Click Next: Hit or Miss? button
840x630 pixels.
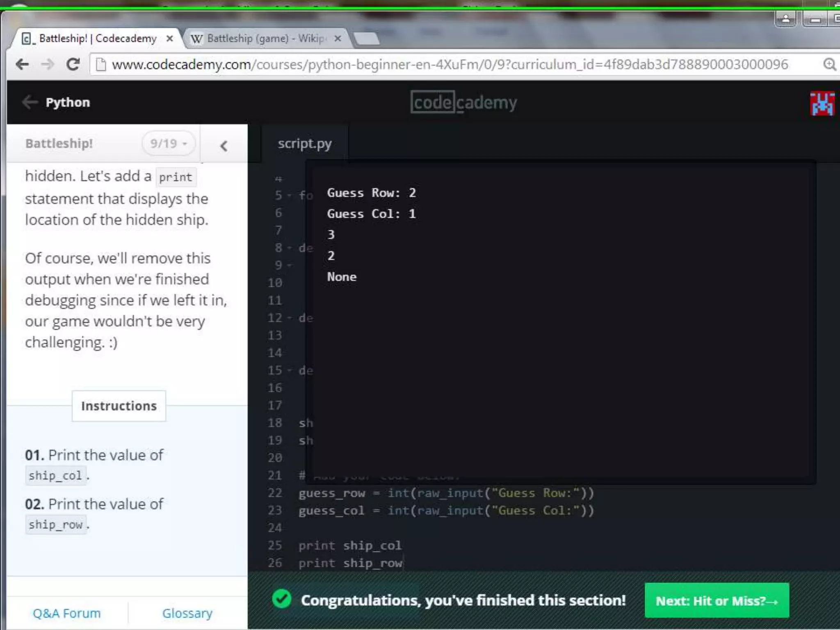point(717,600)
